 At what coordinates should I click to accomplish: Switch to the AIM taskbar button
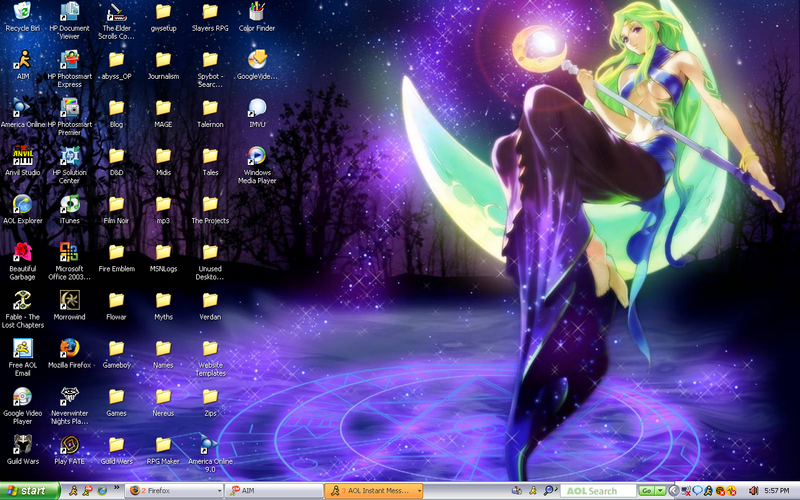(274, 491)
